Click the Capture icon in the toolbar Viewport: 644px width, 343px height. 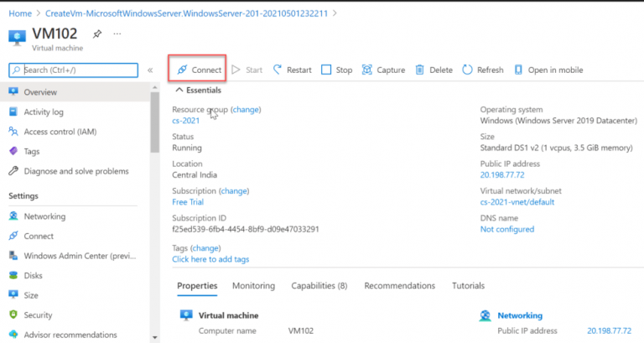pos(368,70)
